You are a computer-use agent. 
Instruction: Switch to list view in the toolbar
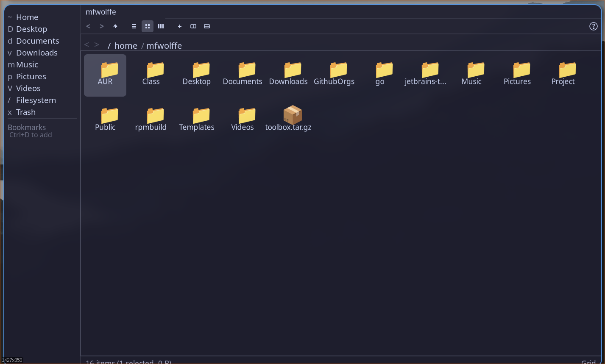[x=134, y=26]
